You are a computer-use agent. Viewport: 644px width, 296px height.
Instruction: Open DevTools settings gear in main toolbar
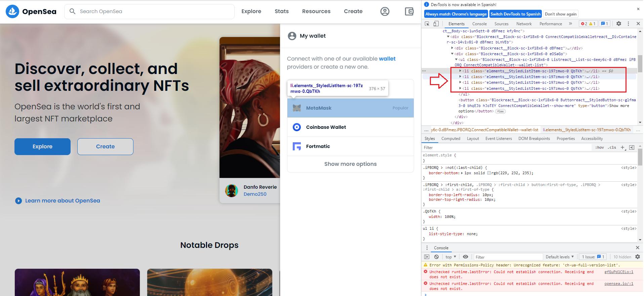619,24
